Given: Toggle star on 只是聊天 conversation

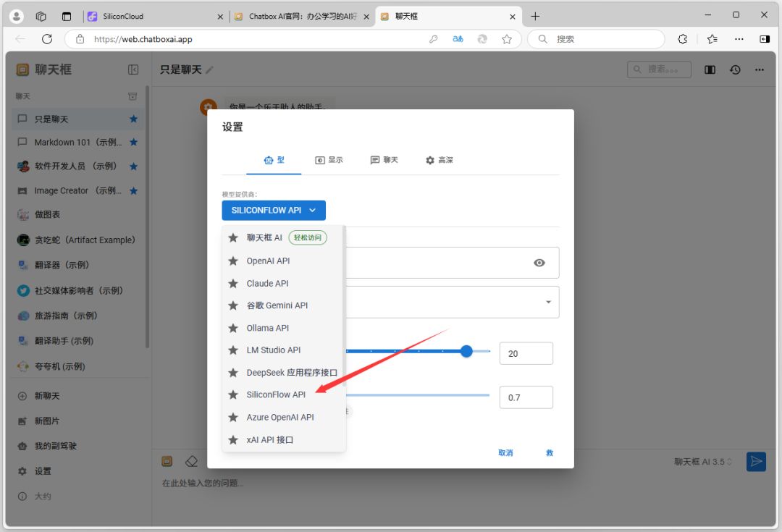Looking at the screenshot, I should 134,119.
